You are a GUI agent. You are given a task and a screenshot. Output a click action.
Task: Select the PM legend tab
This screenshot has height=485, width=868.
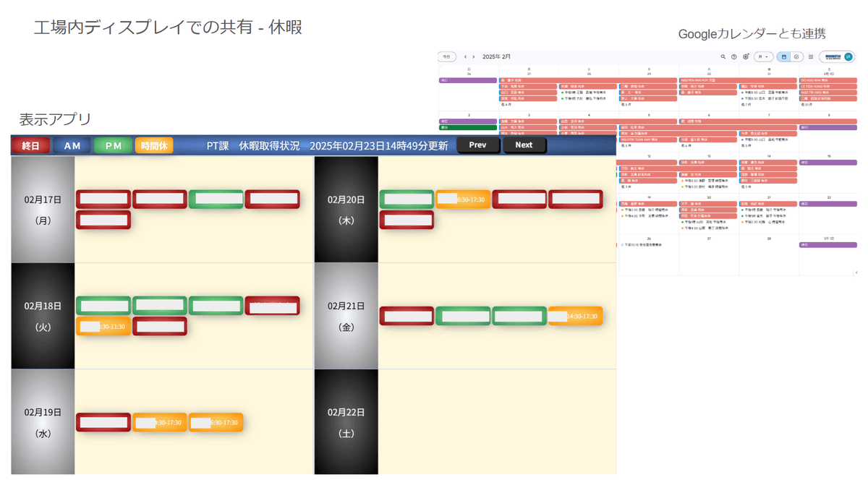coord(114,145)
